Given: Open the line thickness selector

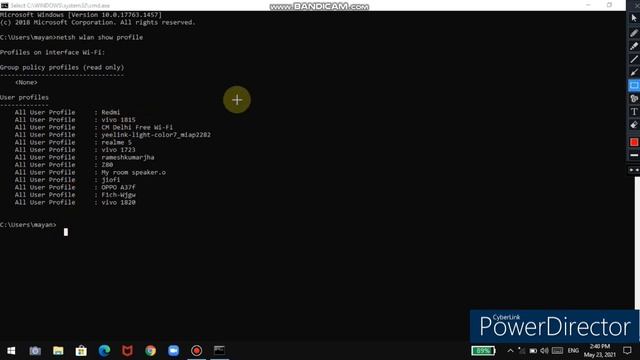Looking at the screenshot, I should coord(634,155).
